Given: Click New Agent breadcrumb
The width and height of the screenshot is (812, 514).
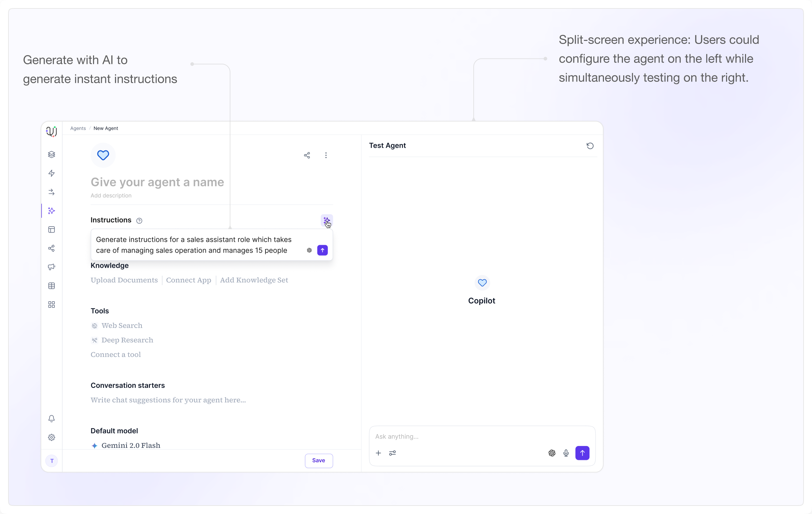Looking at the screenshot, I should coord(106,128).
